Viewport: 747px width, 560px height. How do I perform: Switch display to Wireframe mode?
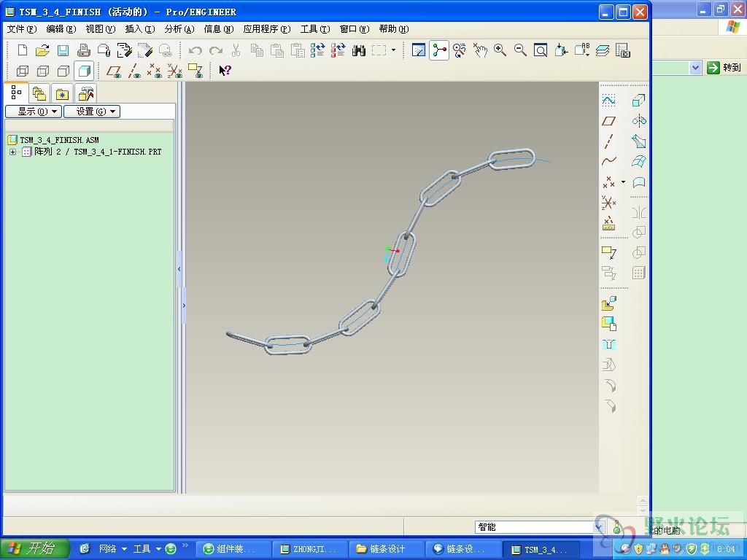(23, 71)
